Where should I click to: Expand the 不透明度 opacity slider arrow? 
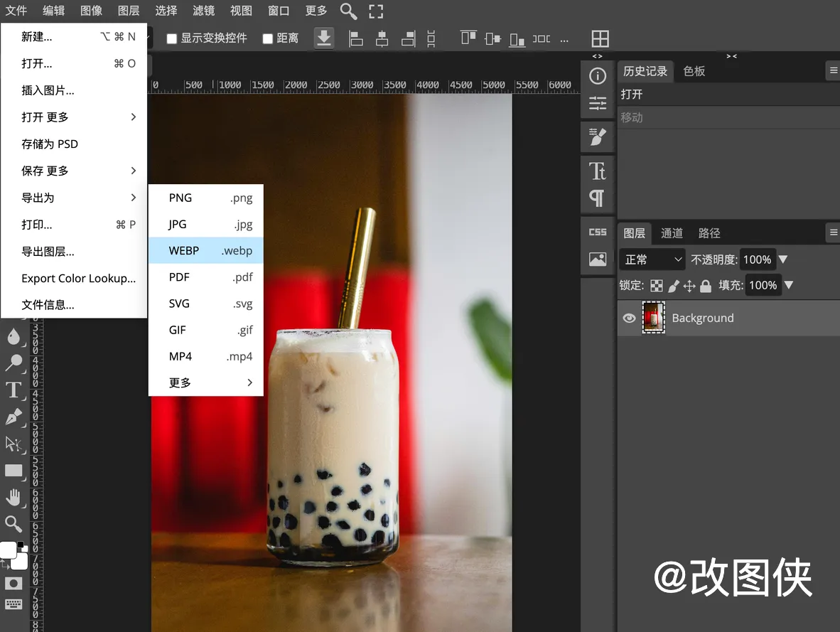[783, 259]
